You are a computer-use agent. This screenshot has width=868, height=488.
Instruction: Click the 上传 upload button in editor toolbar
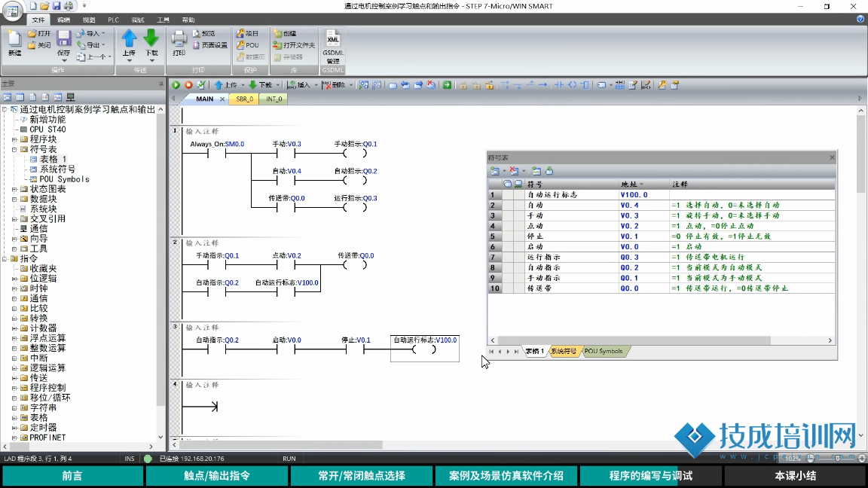tap(226, 84)
